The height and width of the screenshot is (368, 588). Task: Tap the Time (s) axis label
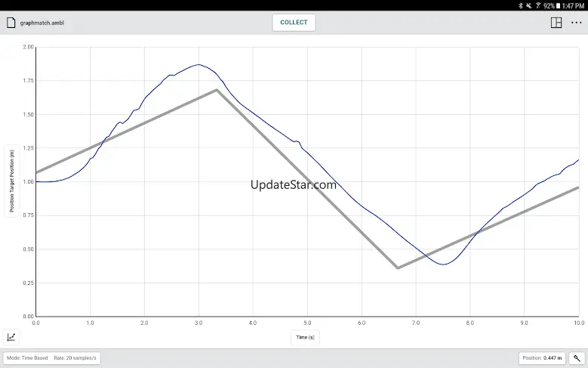click(305, 337)
